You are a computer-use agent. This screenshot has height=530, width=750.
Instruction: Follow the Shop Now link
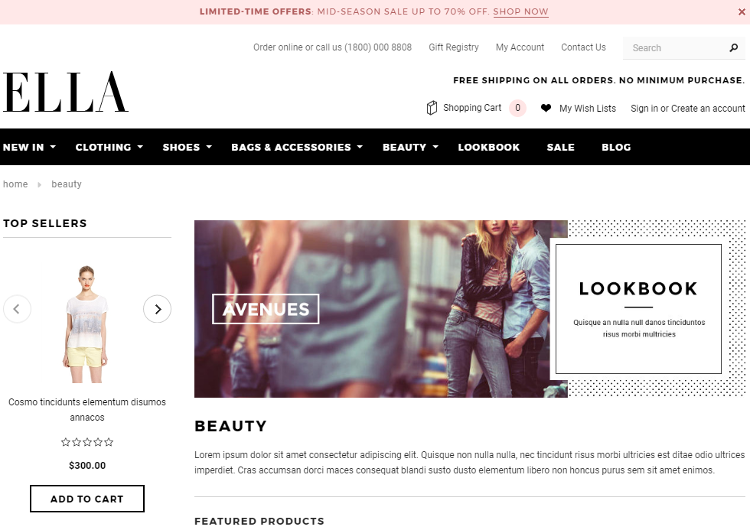click(x=520, y=11)
